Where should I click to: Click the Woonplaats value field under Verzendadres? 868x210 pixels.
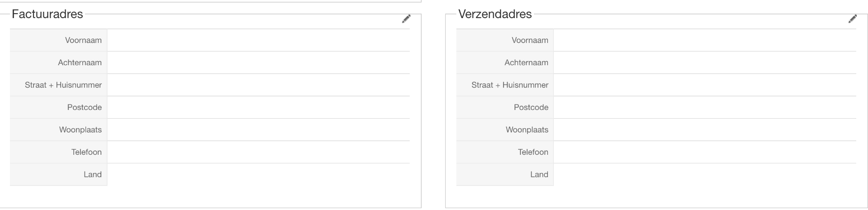(x=705, y=129)
